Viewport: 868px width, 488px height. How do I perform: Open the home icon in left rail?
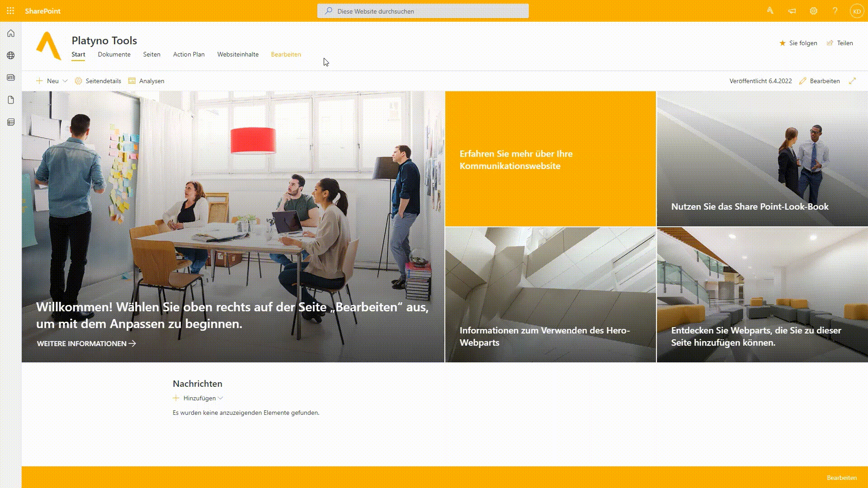pyautogui.click(x=11, y=33)
